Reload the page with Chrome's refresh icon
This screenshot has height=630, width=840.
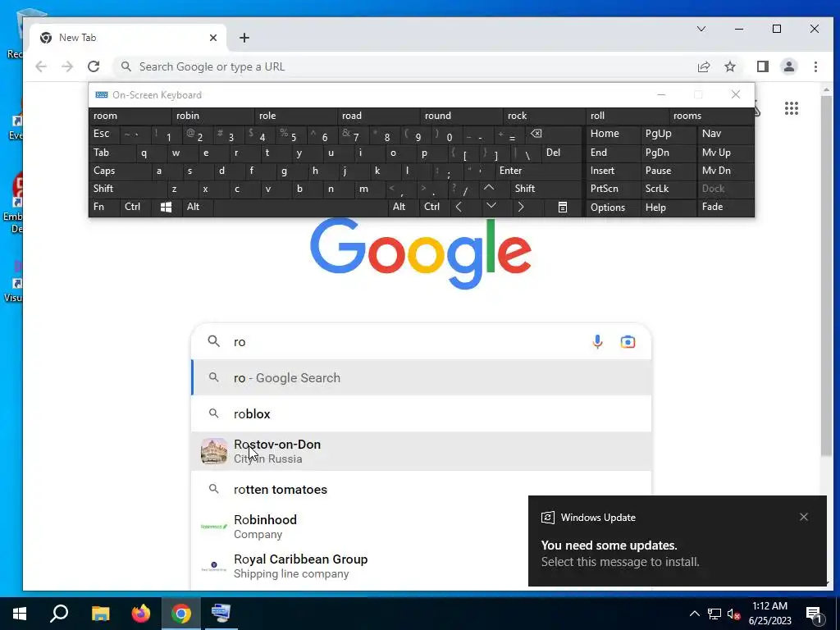point(94,66)
